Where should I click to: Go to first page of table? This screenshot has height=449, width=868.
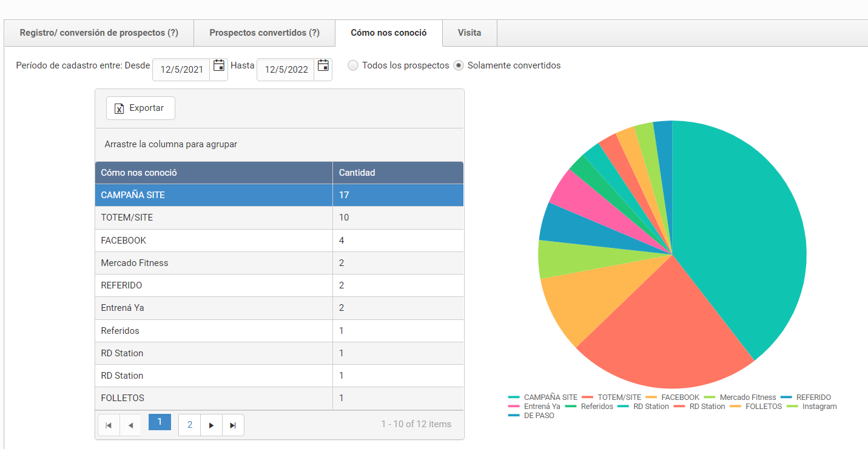[109, 425]
